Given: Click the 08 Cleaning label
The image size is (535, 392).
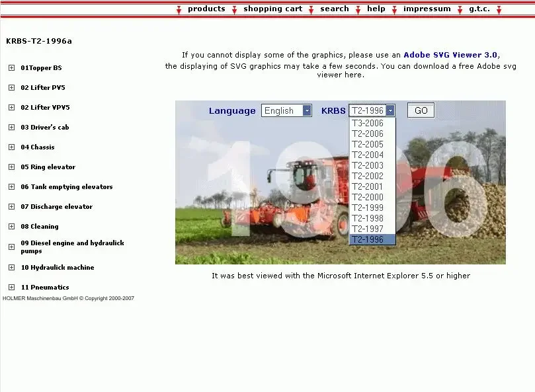Looking at the screenshot, I should [40, 227].
